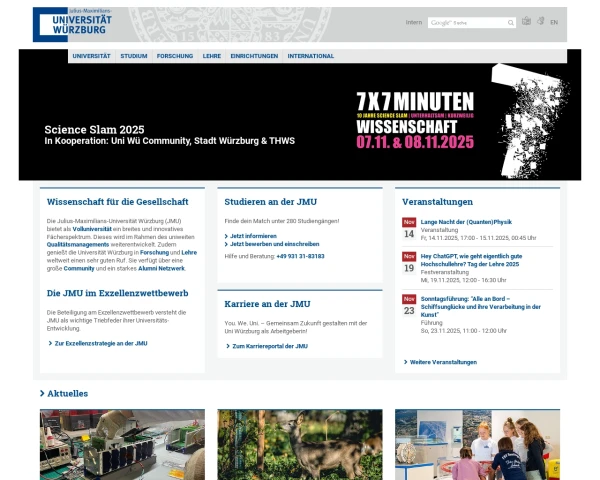The height and width of the screenshot is (480, 600).
Task: Open the Science Slam 2025 banner headline
Action: [x=94, y=129]
